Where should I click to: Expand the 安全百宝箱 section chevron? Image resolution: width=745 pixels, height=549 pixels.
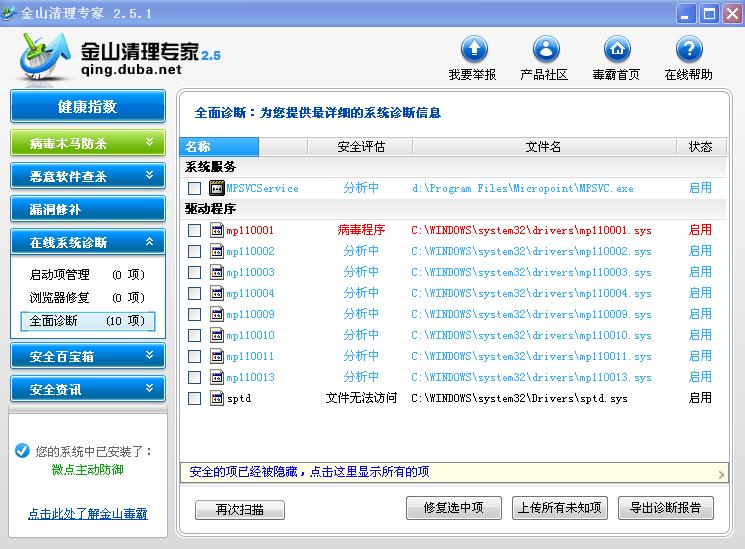[150, 355]
